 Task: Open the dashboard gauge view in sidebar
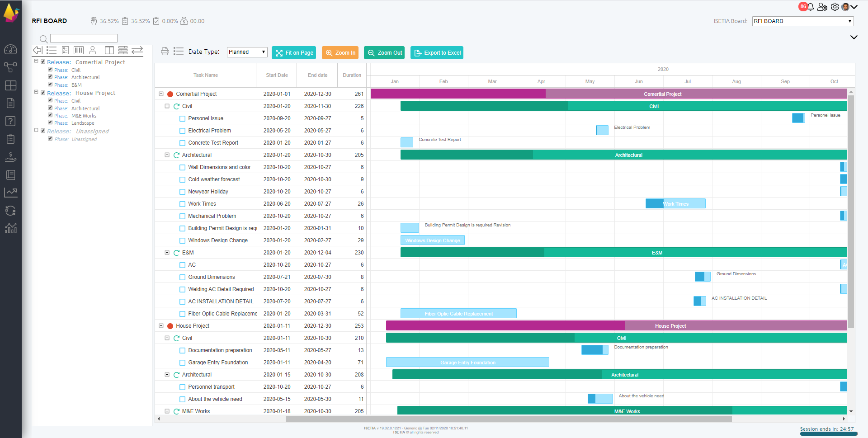click(11, 50)
